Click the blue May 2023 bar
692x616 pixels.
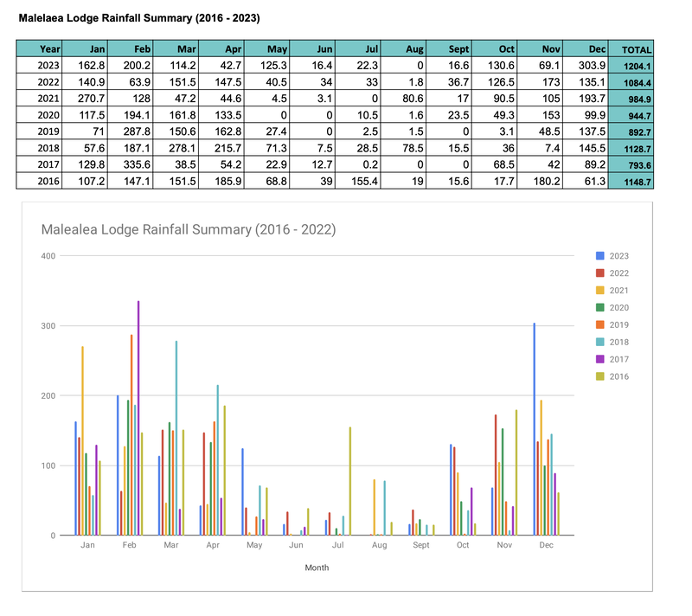[x=243, y=491]
